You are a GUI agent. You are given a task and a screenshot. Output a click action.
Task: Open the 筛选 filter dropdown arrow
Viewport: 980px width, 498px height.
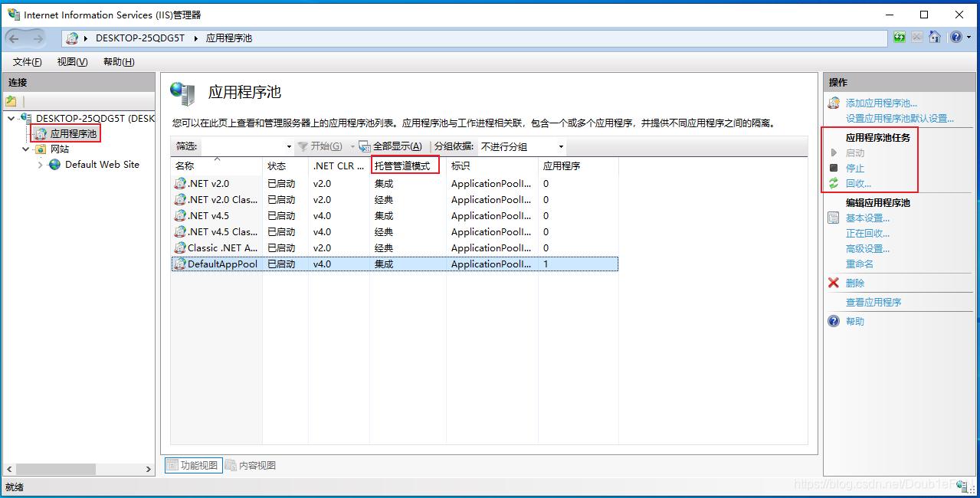pos(289,146)
